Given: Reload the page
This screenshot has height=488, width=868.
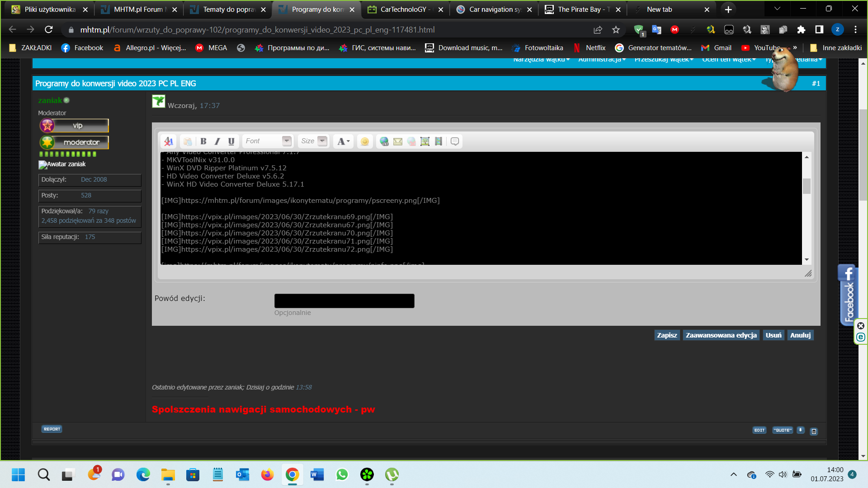Looking at the screenshot, I should coord(49,29).
